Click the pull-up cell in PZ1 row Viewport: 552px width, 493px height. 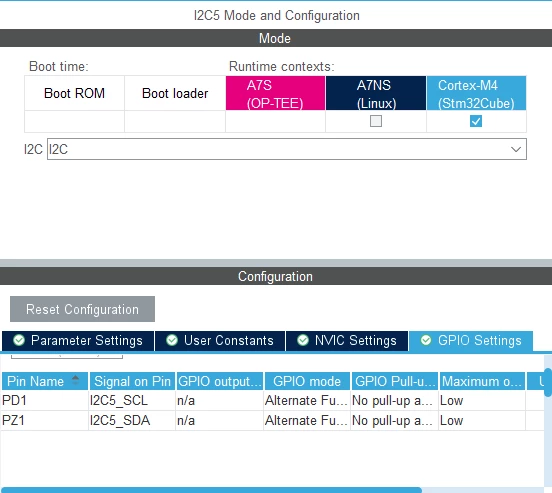point(395,420)
